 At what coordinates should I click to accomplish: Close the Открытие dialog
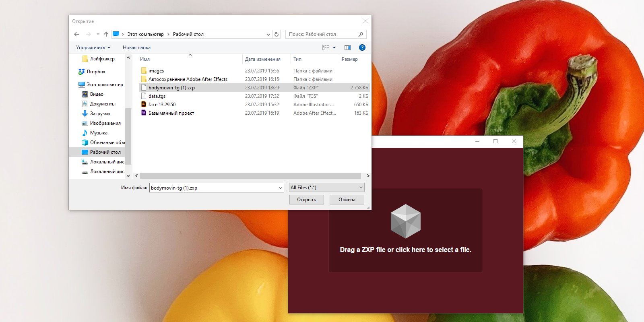[x=365, y=21]
